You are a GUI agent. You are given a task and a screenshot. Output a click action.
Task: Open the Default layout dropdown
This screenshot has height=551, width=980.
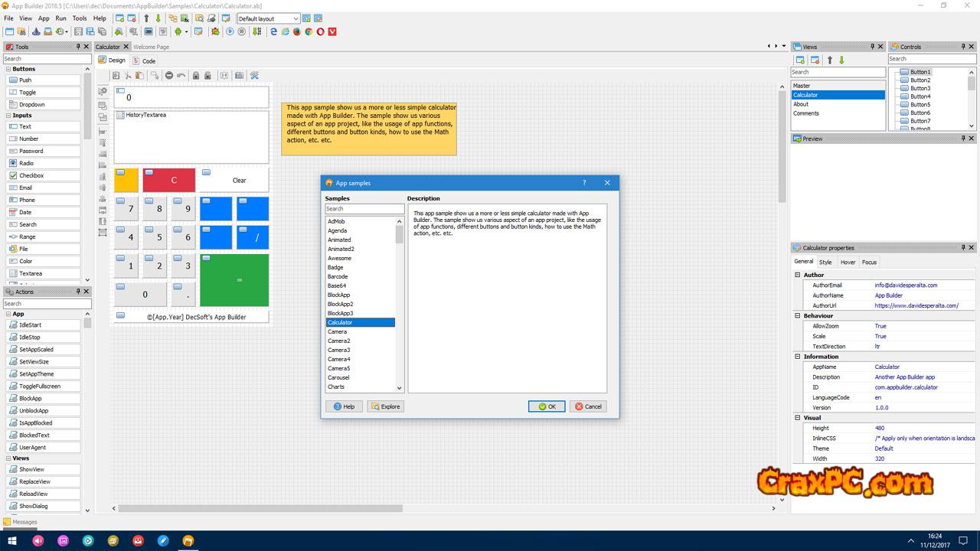click(296, 18)
